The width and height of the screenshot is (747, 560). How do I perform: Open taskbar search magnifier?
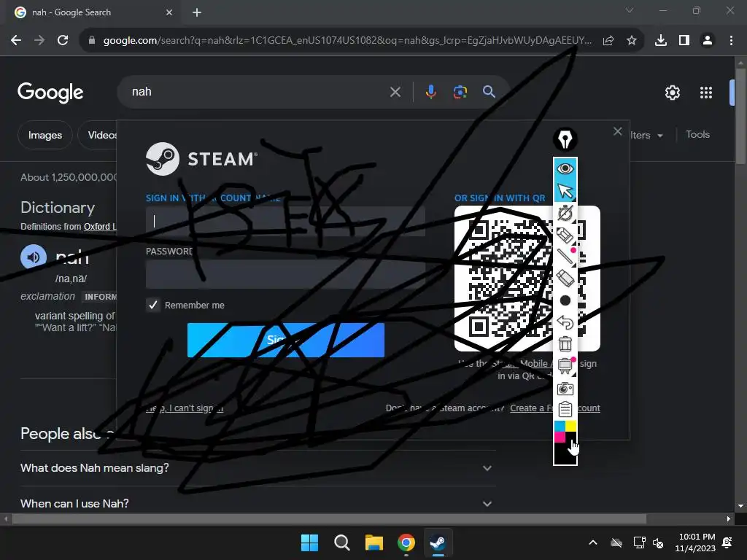click(x=341, y=542)
